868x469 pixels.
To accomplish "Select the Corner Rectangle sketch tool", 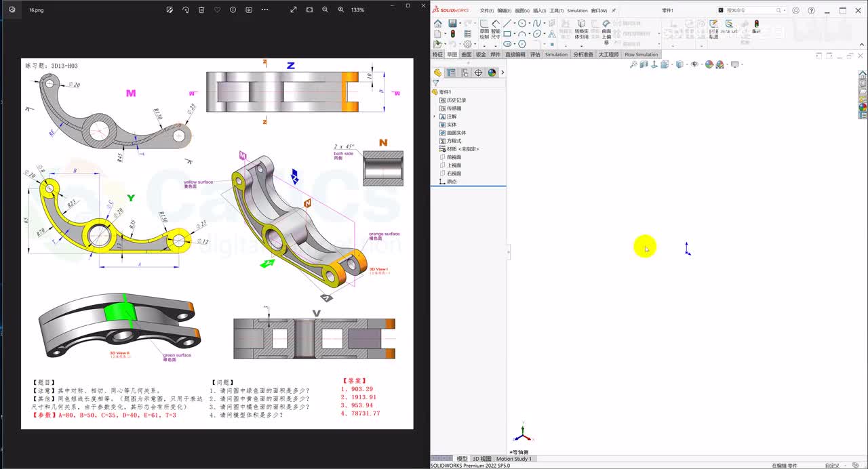I will [507, 34].
